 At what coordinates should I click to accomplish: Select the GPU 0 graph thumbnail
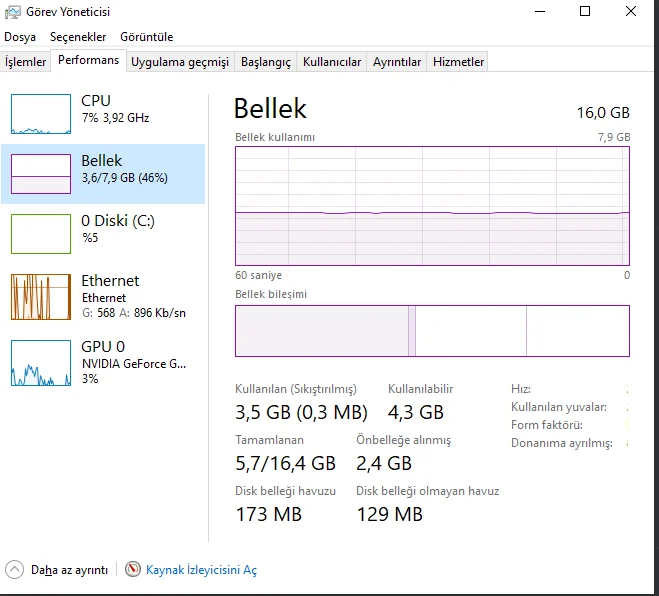pyautogui.click(x=41, y=363)
